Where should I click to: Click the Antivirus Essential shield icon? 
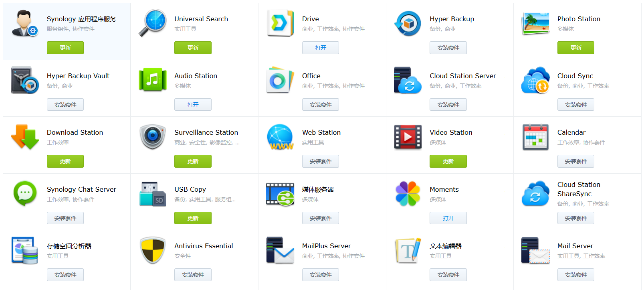point(152,250)
